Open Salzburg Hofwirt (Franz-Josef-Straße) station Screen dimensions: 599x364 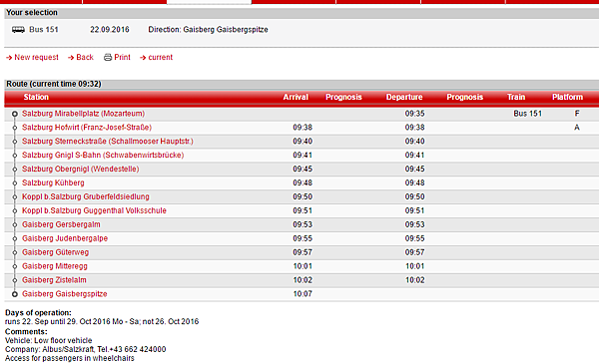pos(87,128)
